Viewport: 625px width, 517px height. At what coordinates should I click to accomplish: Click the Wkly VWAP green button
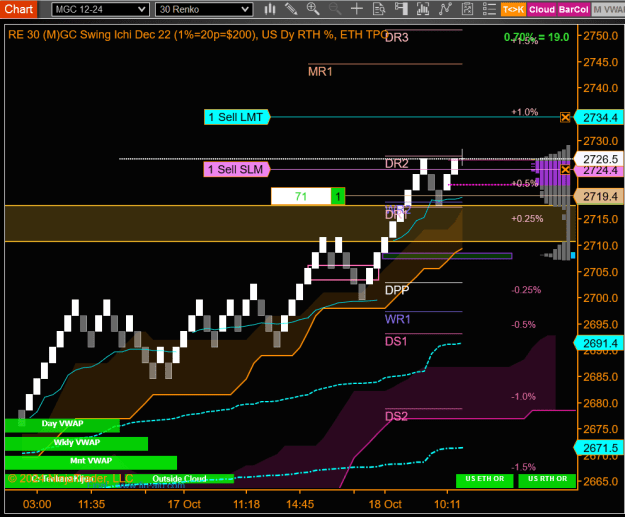click(x=76, y=444)
